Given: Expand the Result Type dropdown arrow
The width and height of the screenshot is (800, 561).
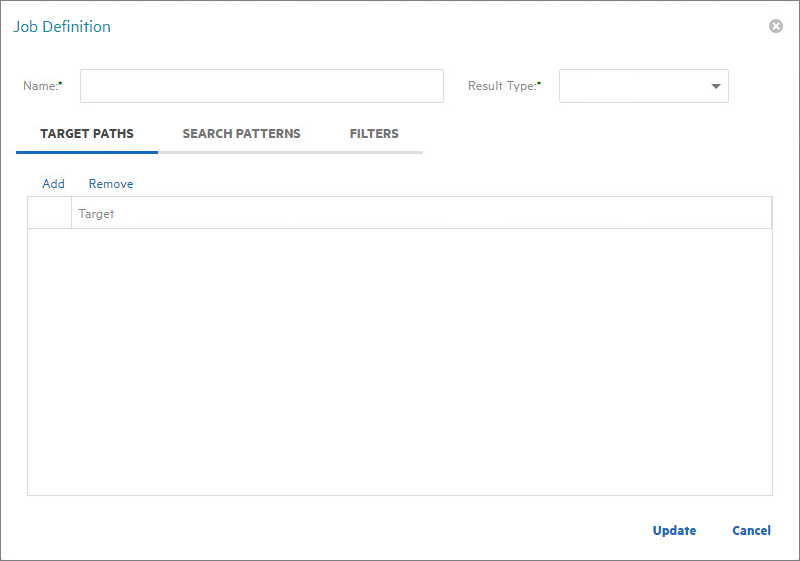Looking at the screenshot, I should (x=716, y=86).
